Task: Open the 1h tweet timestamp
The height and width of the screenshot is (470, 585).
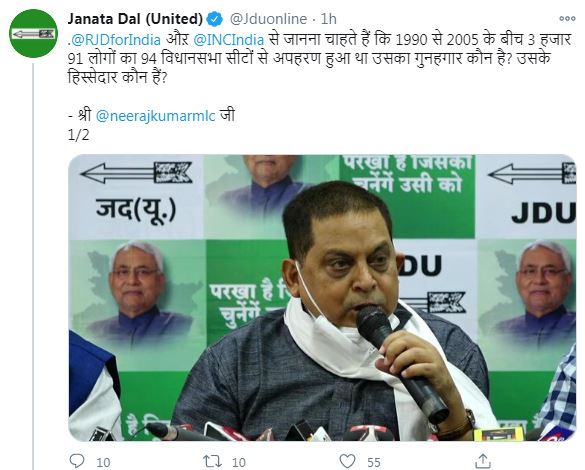Action: tap(329, 19)
